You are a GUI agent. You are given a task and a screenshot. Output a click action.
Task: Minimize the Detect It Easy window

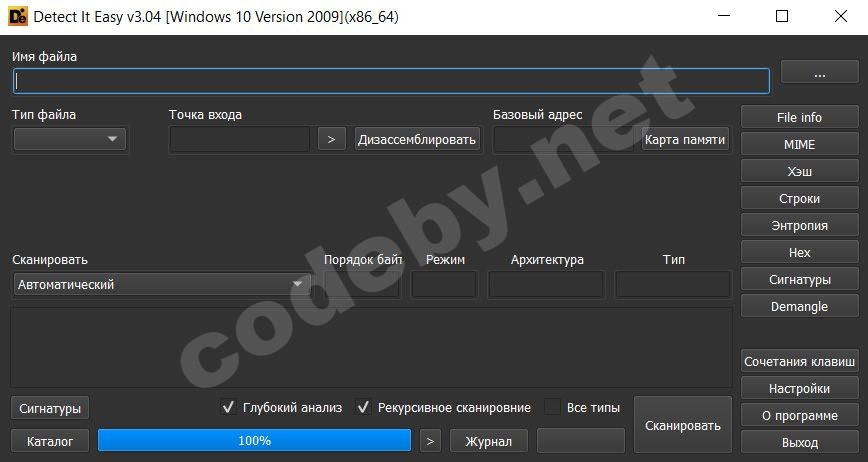pos(724,16)
